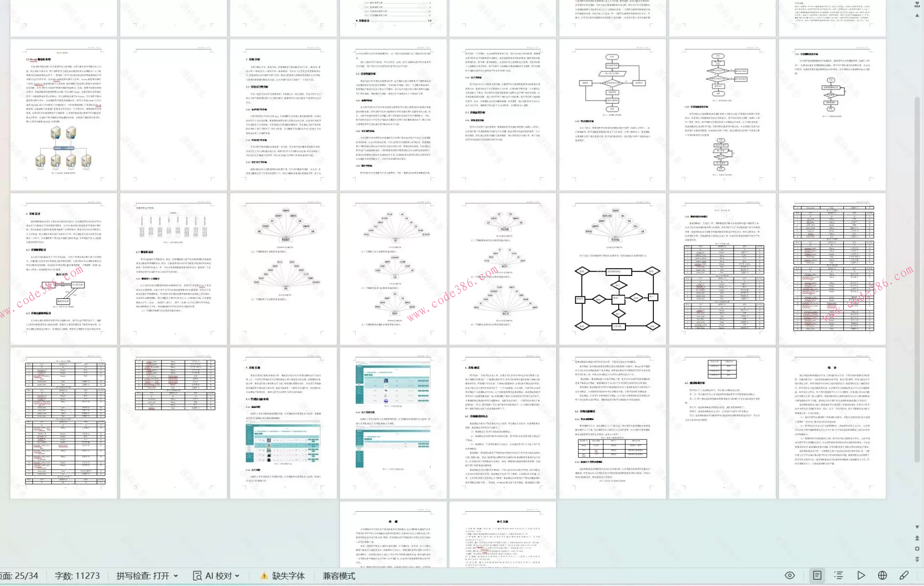Click the 兼容模式 status label
Image resolution: width=924 pixels, height=586 pixels.
click(x=339, y=576)
